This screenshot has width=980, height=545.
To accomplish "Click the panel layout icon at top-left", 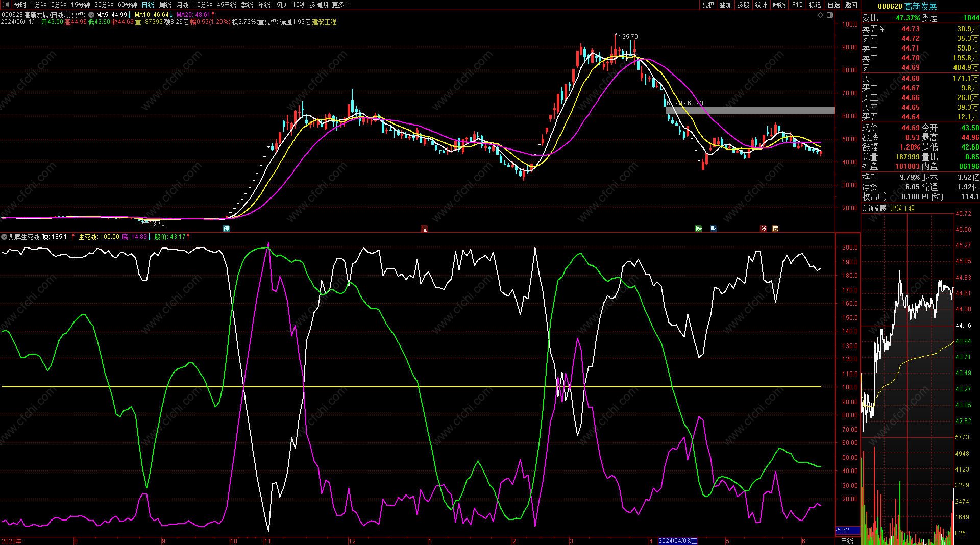I will (6, 5).
